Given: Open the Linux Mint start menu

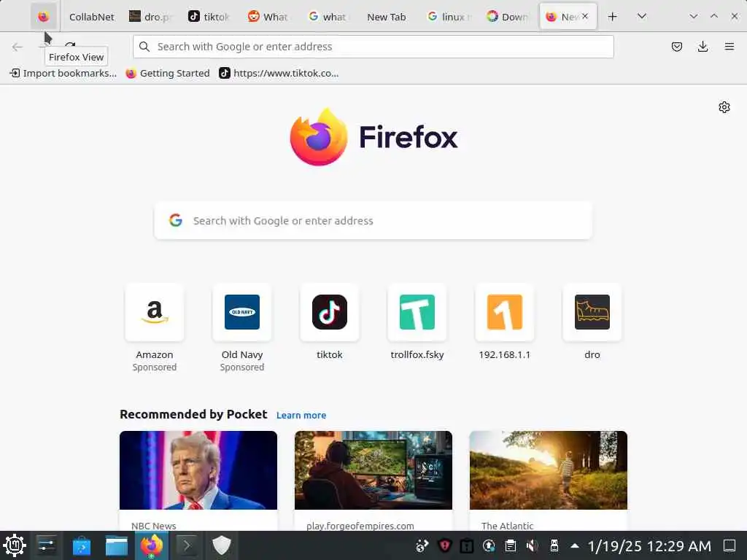Looking at the screenshot, I should 15,545.
